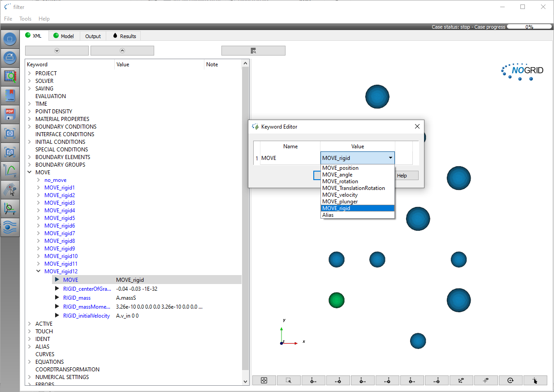Select the zoom box magnifier icon

click(x=289, y=380)
